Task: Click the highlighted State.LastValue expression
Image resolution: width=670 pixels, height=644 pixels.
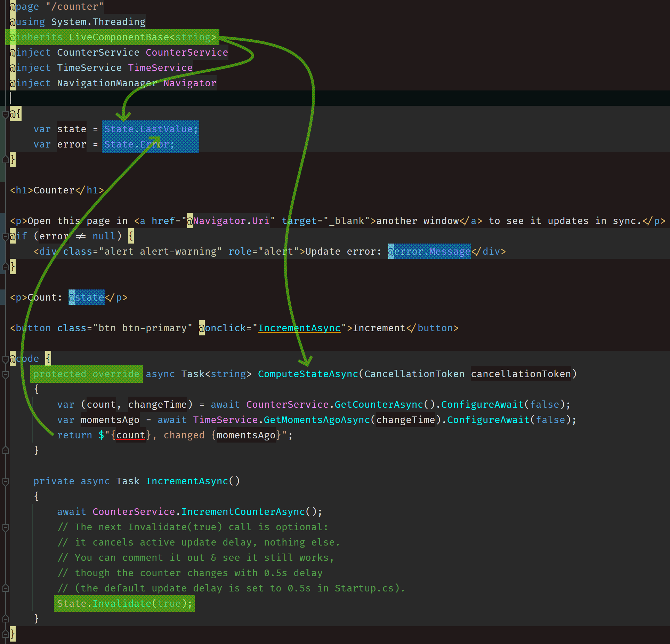Action: coord(151,129)
